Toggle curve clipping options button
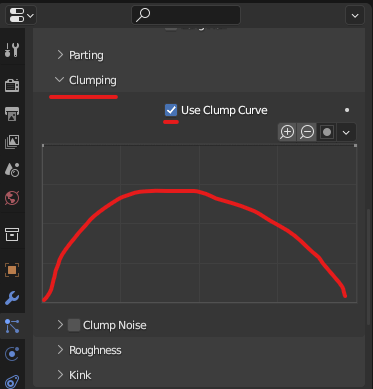 pos(327,132)
